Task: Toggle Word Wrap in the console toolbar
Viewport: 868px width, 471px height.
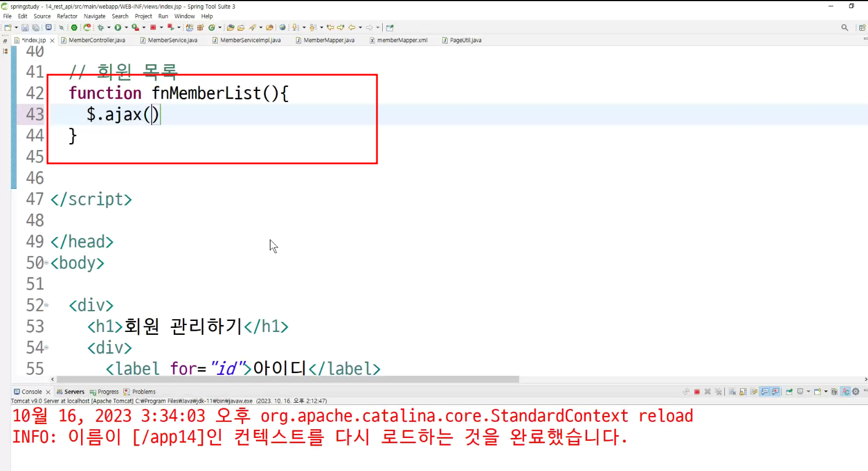Action: [754, 392]
